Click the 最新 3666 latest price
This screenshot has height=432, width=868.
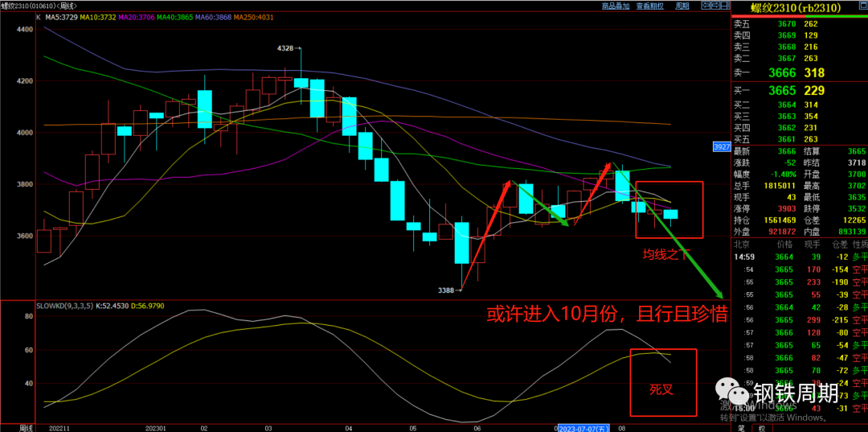coord(787,151)
